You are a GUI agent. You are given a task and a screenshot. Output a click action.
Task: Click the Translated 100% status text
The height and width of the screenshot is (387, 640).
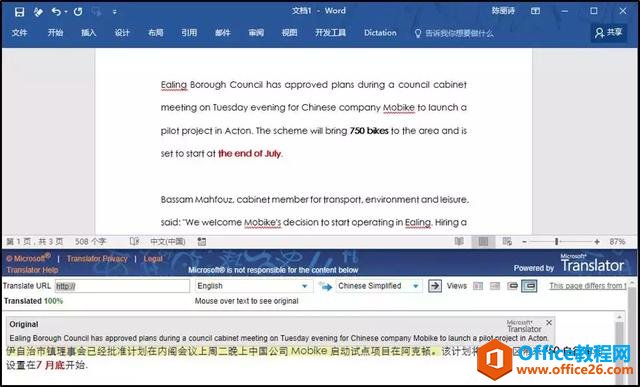(33, 301)
